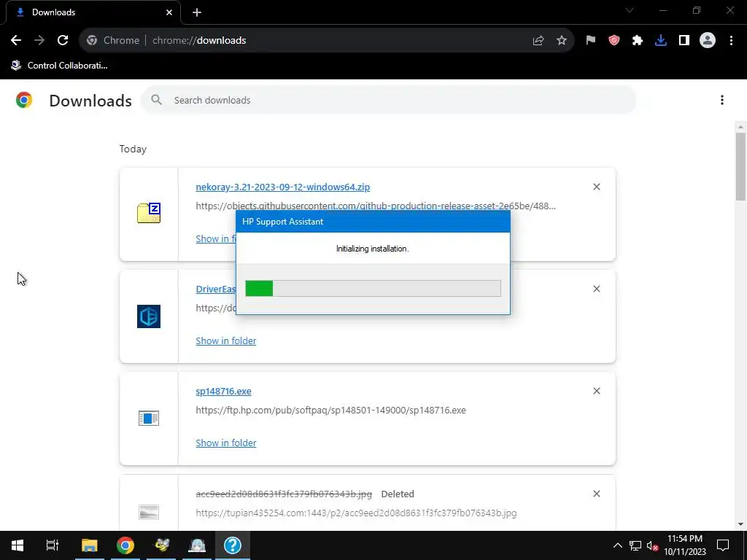Switch to Chrome on the taskbar
This screenshot has width=747, height=560.
click(125, 545)
